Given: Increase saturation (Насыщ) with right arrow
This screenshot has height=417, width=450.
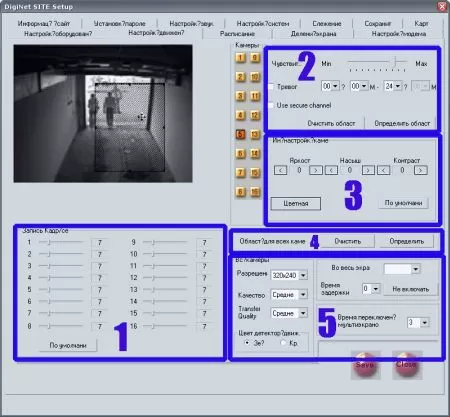Looking at the screenshot, I should [368, 170].
